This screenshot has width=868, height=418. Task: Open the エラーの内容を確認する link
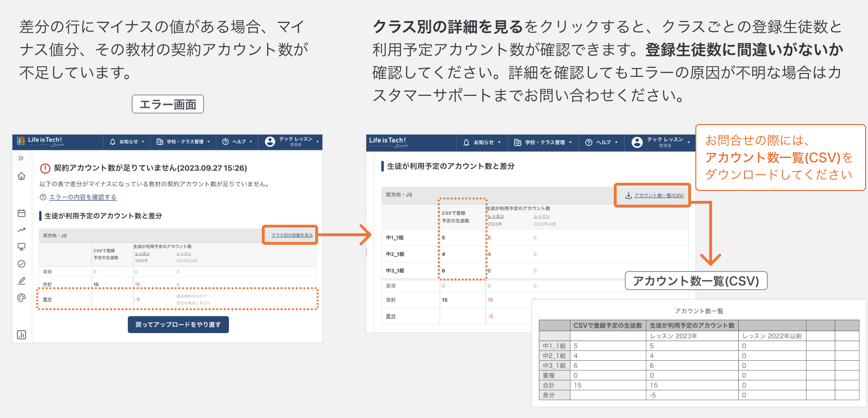[83, 197]
